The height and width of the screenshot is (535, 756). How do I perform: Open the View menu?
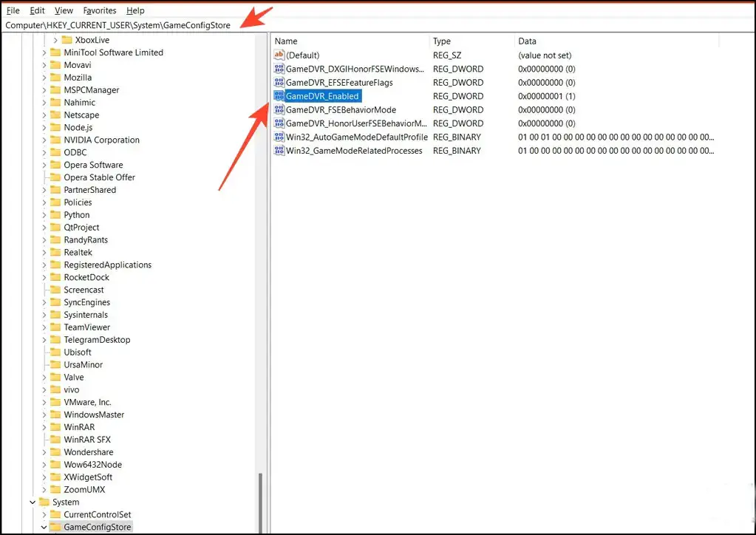(x=64, y=10)
